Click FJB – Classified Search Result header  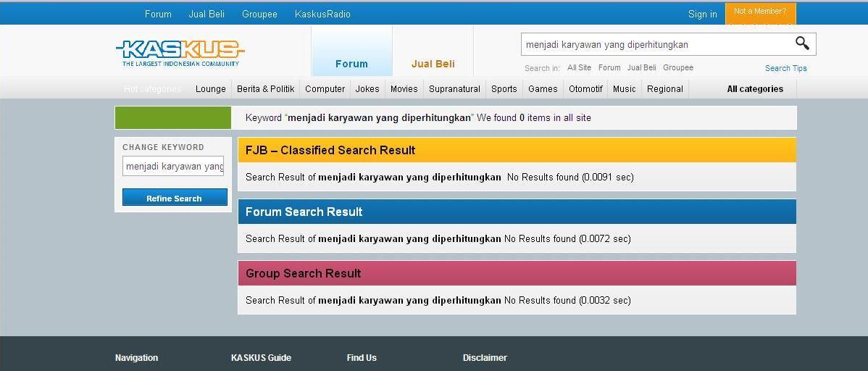click(517, 150)
